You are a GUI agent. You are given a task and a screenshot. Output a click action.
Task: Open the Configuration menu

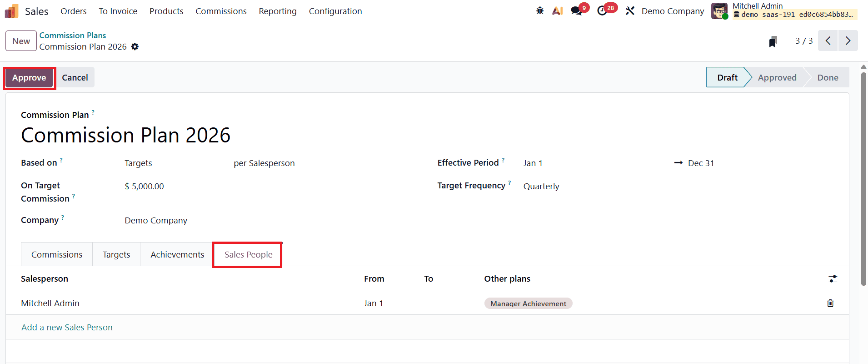335,11
